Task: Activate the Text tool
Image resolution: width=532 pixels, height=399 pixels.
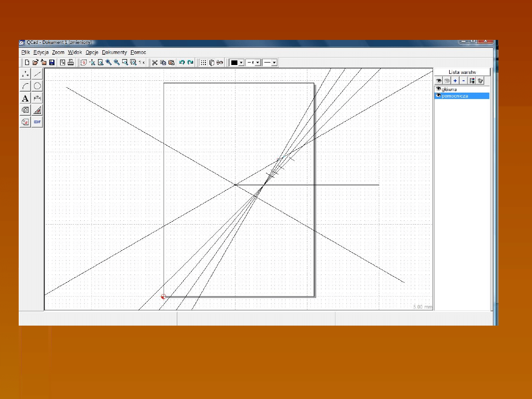Action: [x=26, y=98]
